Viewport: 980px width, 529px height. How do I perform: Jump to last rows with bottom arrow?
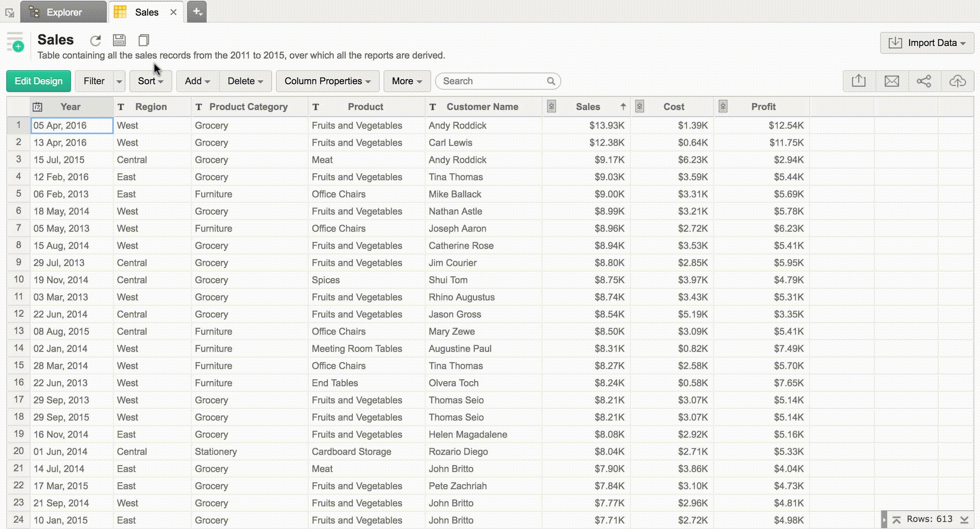click(x=964, y=520)
